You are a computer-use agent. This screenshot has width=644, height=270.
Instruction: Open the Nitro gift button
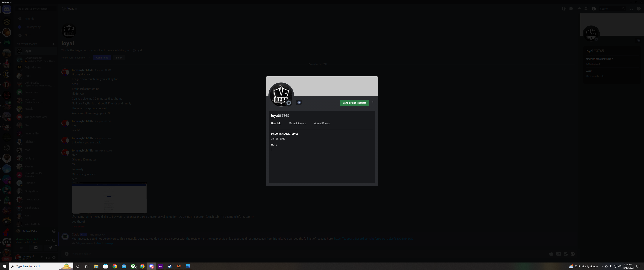[551, 254]
